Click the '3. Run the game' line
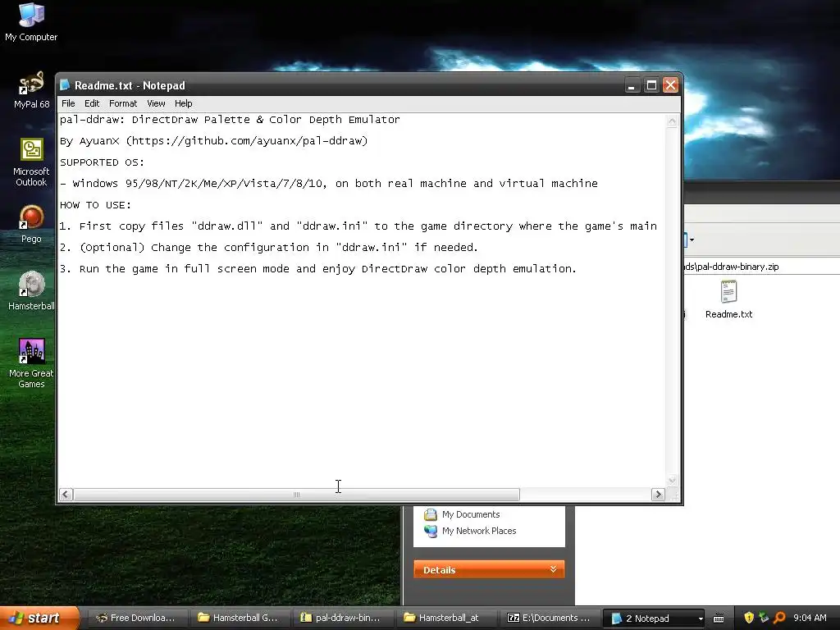Screen dimensions: 840x630 click(x=317, y=268)
